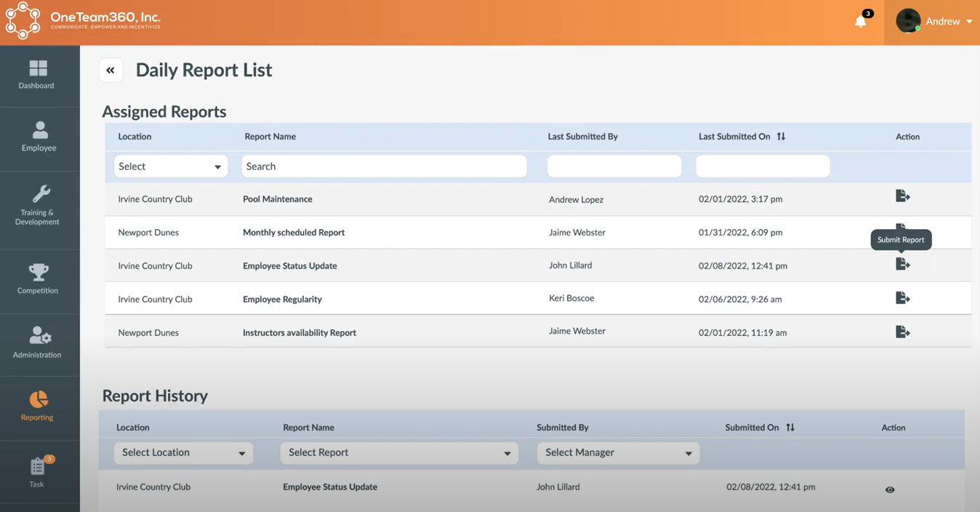This screenshot has width=980, height=512.
Task: Open the Select Location dropdown
Action: (x=182, y=452)
